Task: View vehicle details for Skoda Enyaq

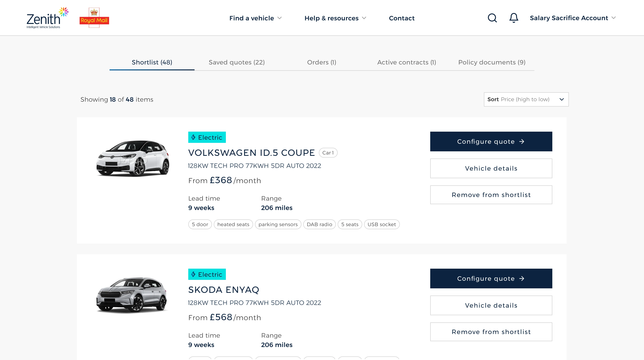Action: (491, 305)
